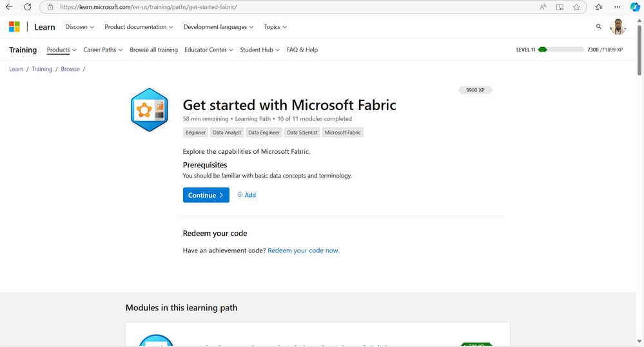Click the Microsoft Fabric learning path badge
The image size is (644, 347).
coord(149,110)
